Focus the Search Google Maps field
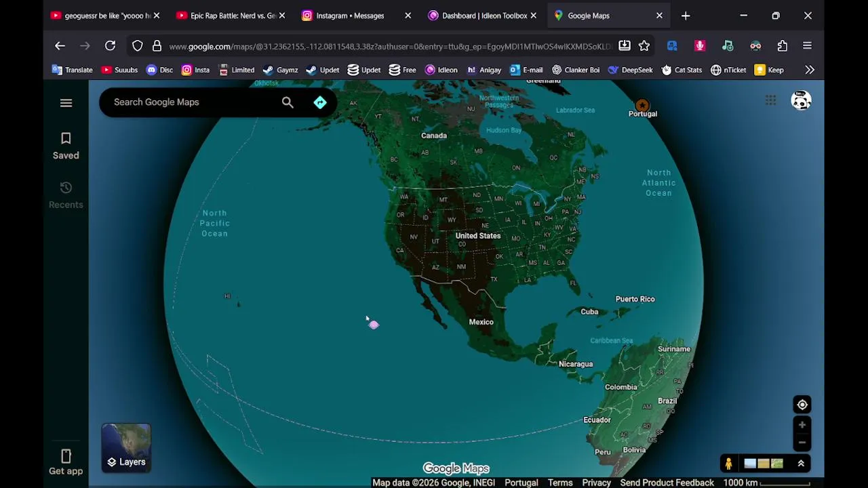This screenshot has width=868, height=488. [x=193, y=102]
